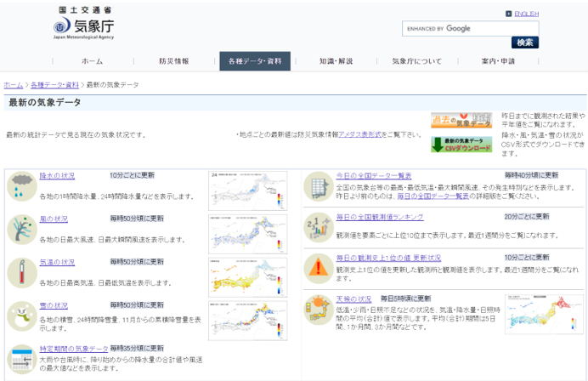The image size is (588, 381).
Task: Select the 知識・解説 menu item
Action: (336, 61)
